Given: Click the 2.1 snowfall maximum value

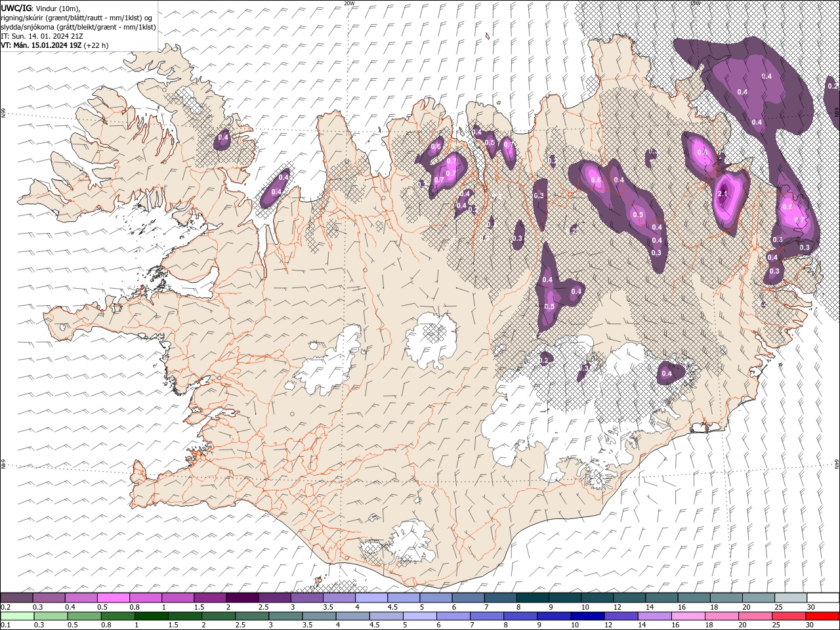Looking at the screenshot, I should point(723,194).
